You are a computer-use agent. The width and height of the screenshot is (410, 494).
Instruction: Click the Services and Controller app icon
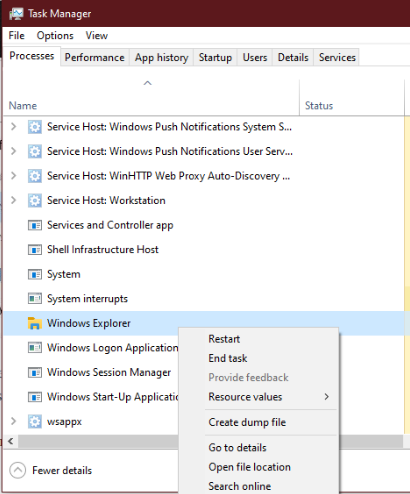click(x=35, y=225)
